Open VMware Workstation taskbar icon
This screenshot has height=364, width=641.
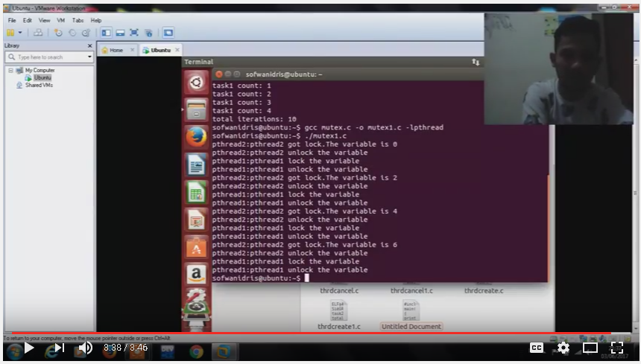(224, 351)
